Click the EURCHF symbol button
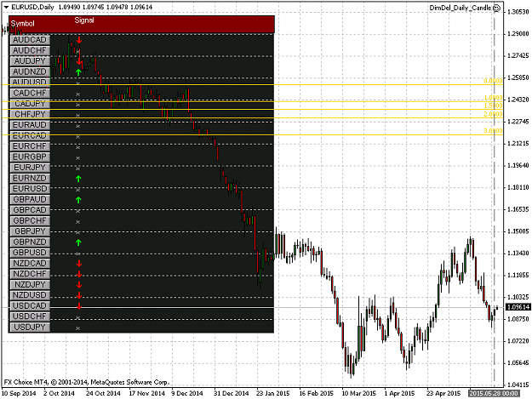The height and width of the screenshot is (399, 532). [x=30, y=146]
